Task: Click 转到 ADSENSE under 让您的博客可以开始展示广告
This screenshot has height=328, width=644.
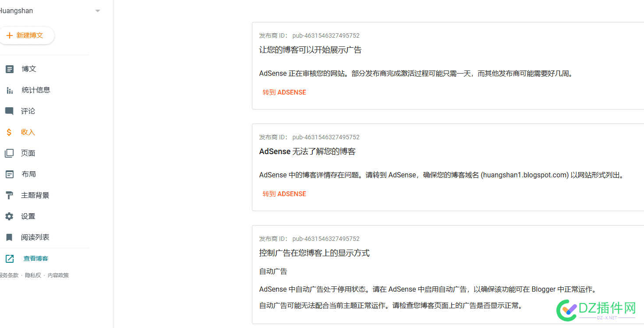Action: tap(284, 92)
